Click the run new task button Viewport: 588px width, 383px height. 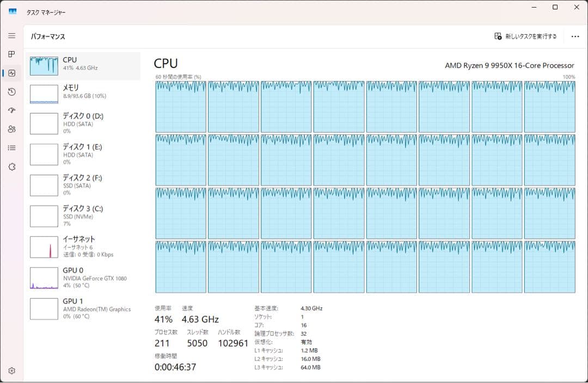click(525, 36)
